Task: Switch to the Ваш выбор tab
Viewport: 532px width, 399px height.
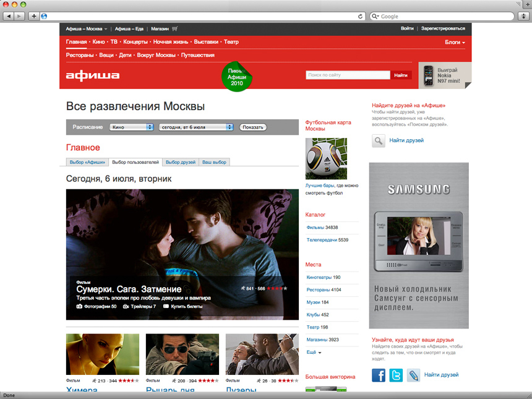Action: tap(214, 162)
